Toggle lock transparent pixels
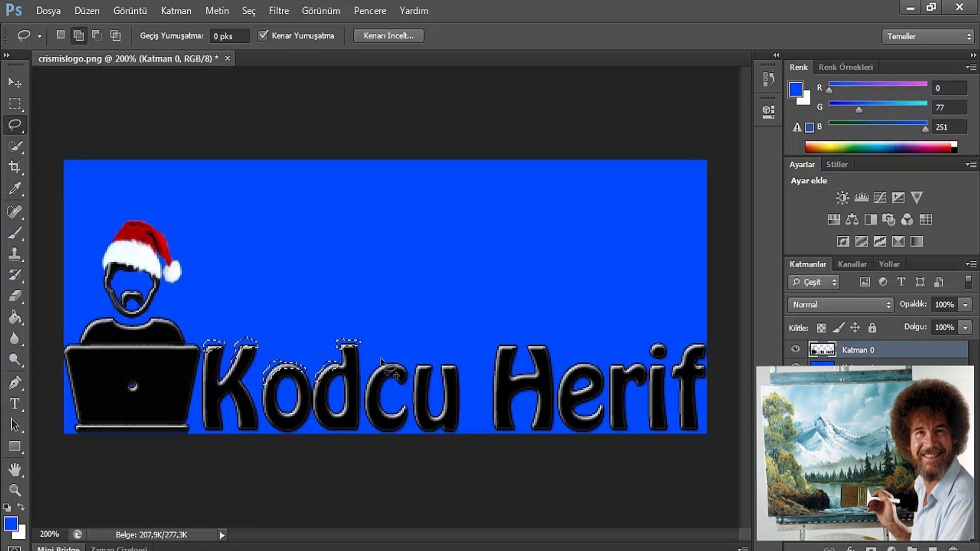This screenshot has width=980, height=551. (x=821, y=328)
